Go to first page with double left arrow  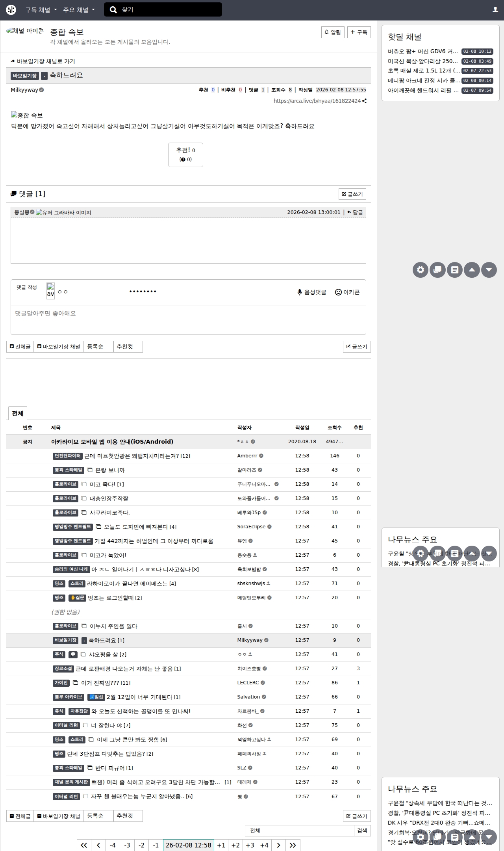84,845
